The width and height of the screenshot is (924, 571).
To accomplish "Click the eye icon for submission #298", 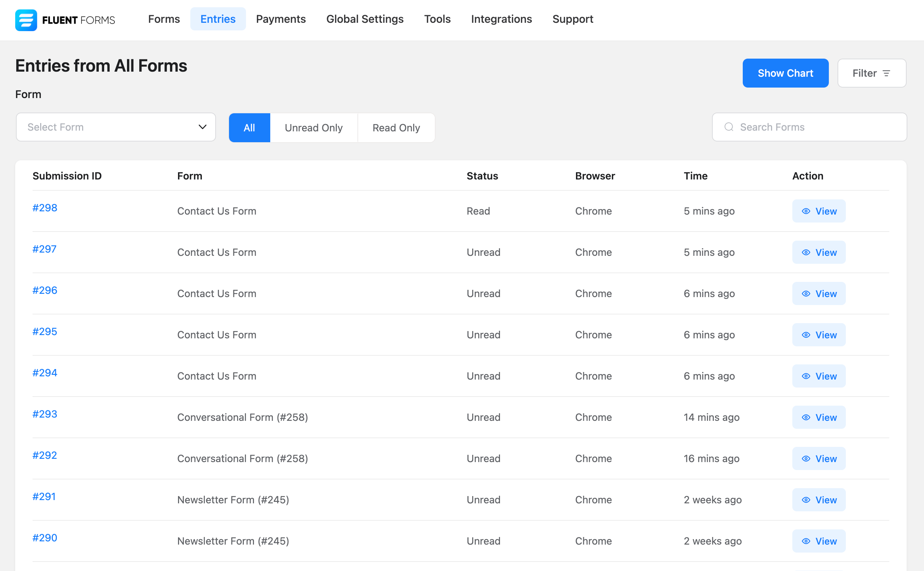I will (806, 211).
